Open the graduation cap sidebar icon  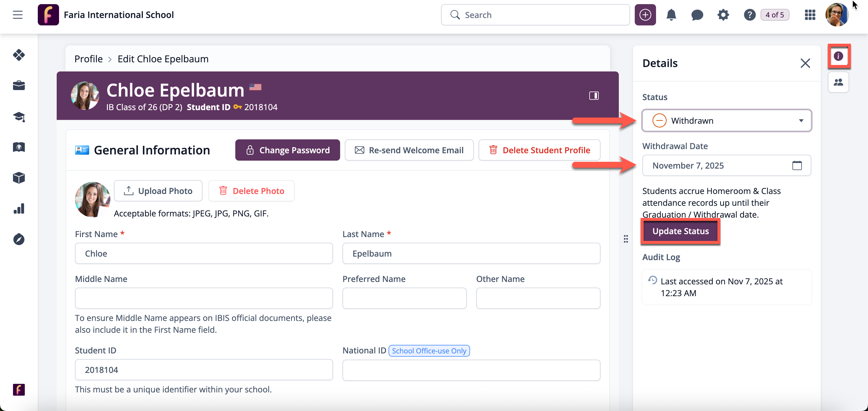click(x=19, y=117)
